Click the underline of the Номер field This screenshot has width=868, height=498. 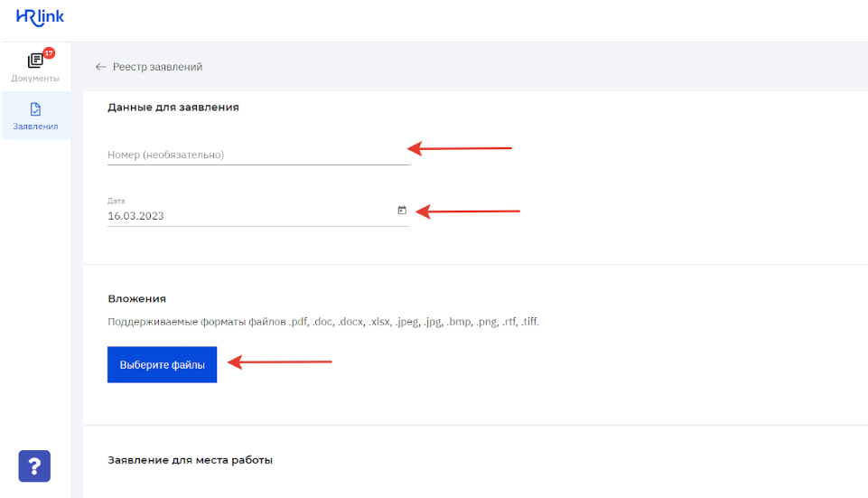tap(257, 165)
